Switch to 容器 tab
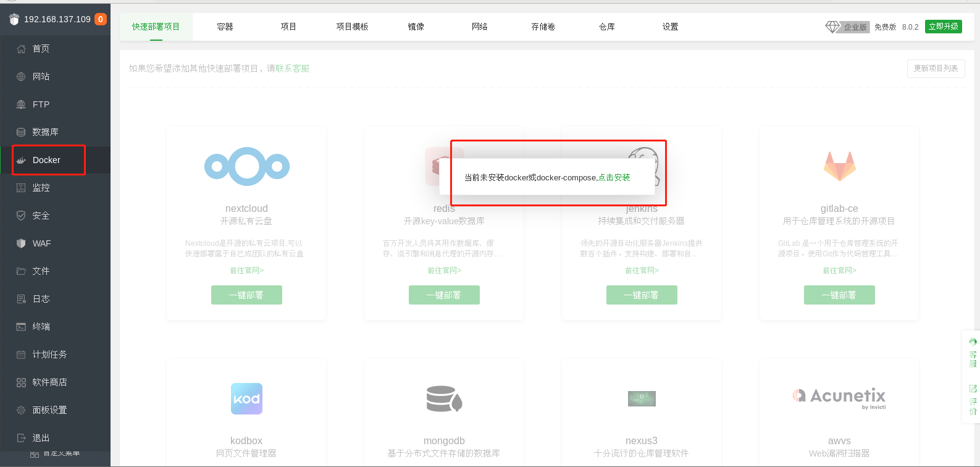This screenshot has width=980, height=467. 225,27
